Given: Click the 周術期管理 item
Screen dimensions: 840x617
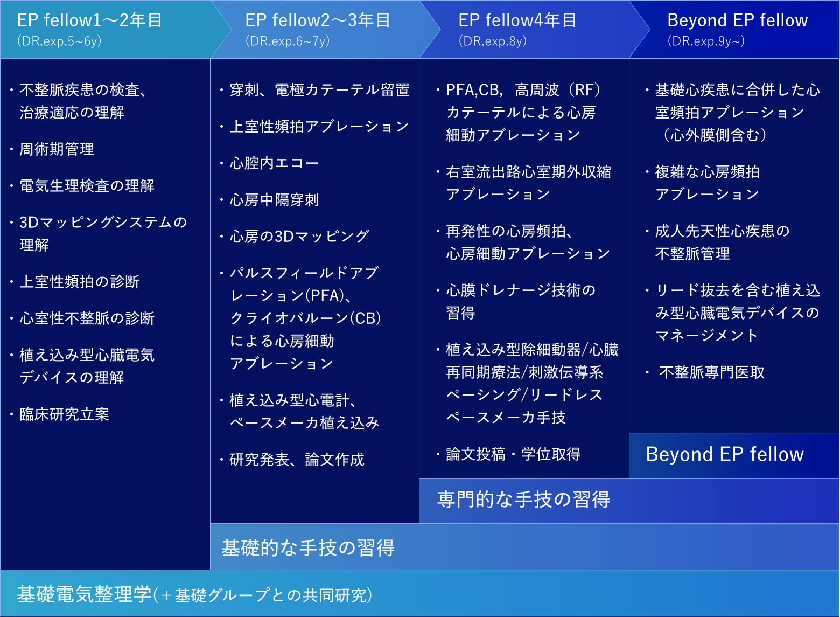Looking at the screenshot, I should pos(57,149).
